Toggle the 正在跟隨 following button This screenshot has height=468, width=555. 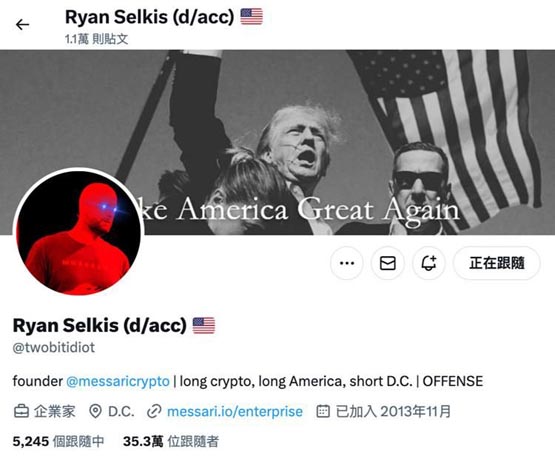pyautogui.click(x=497, y=263)
